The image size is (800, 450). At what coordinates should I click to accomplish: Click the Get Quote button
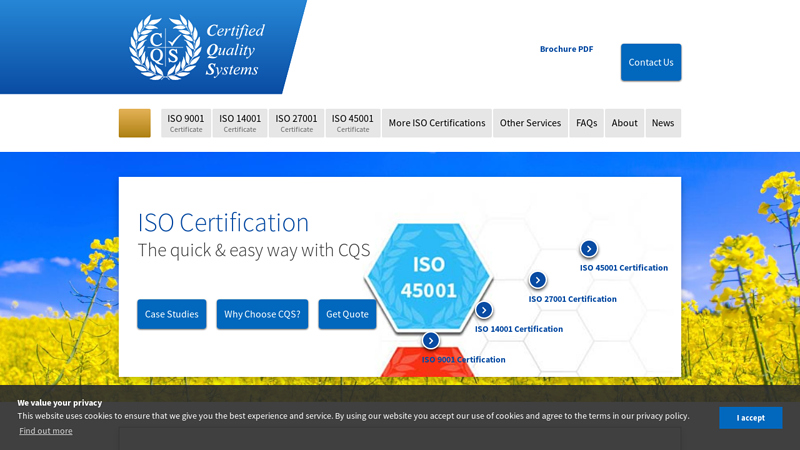point(347,314)
